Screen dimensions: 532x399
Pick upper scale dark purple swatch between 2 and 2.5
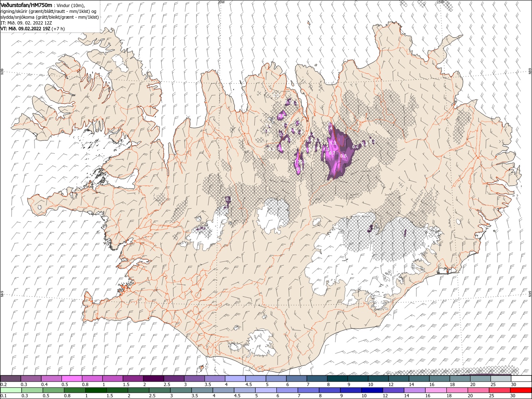[x=153, y=379]
